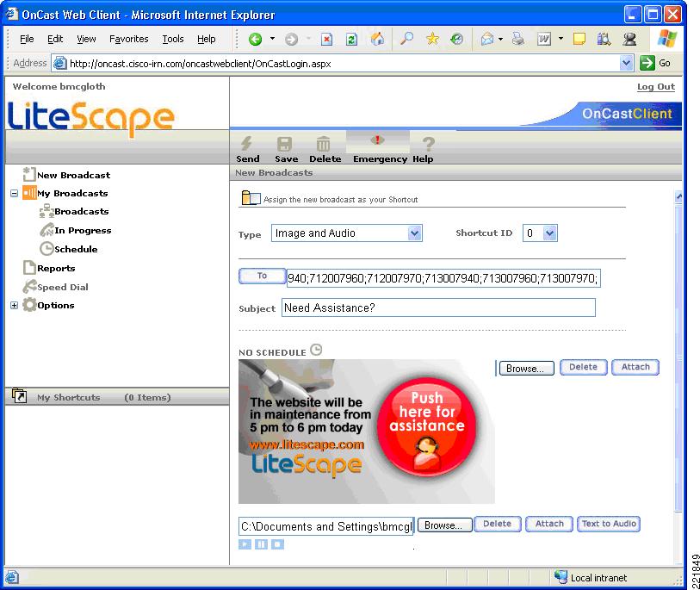Click the Subject input field

pyautogui.click(x=438, y=307)
